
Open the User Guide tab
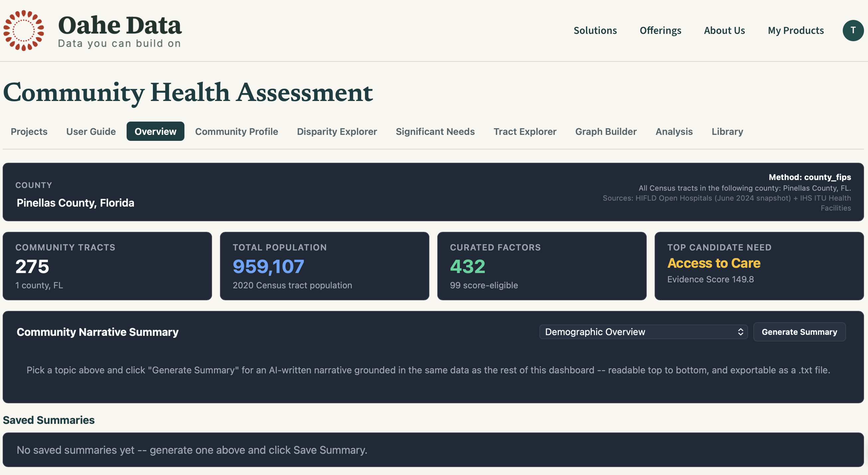point(91,132)
